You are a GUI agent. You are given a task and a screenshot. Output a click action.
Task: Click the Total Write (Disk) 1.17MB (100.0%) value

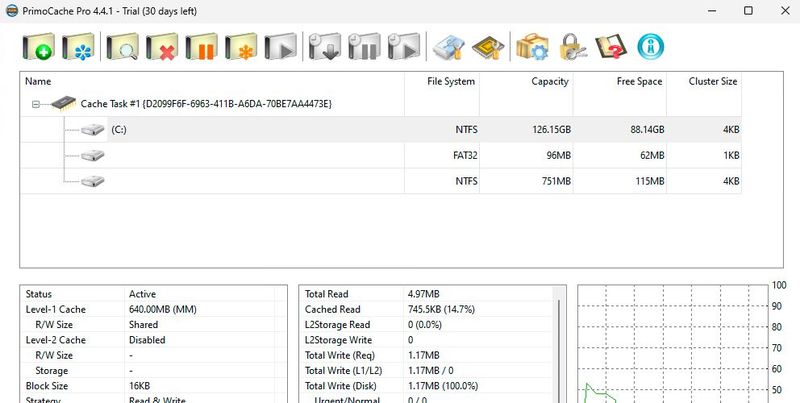(444, 386)
